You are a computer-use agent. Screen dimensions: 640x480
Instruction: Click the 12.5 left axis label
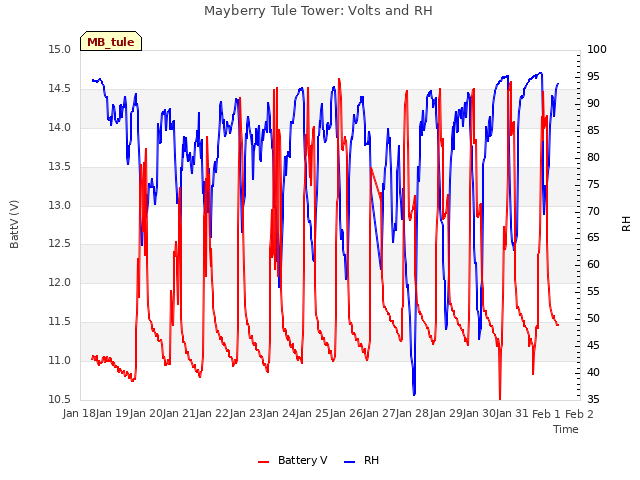click(x=59, y=244)
